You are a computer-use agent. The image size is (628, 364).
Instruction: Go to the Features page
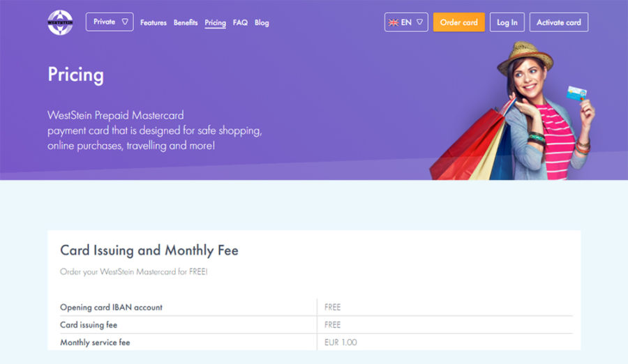154,22
